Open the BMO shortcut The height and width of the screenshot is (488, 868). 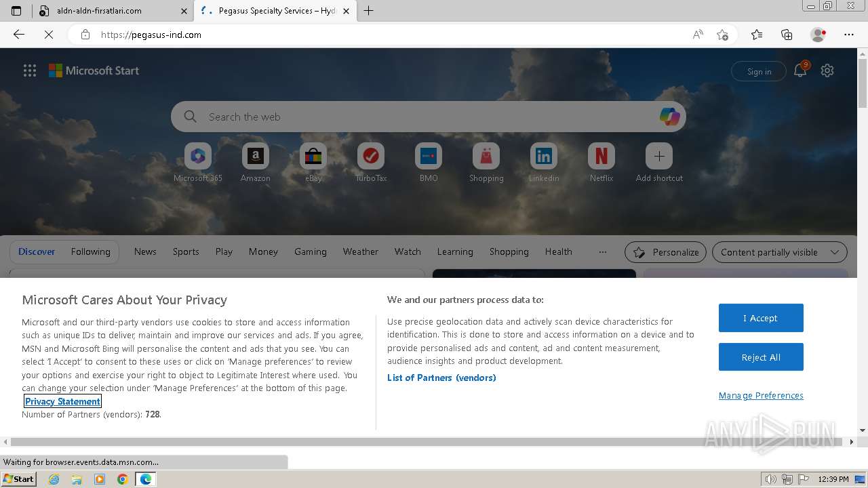[x=429, y=163]
